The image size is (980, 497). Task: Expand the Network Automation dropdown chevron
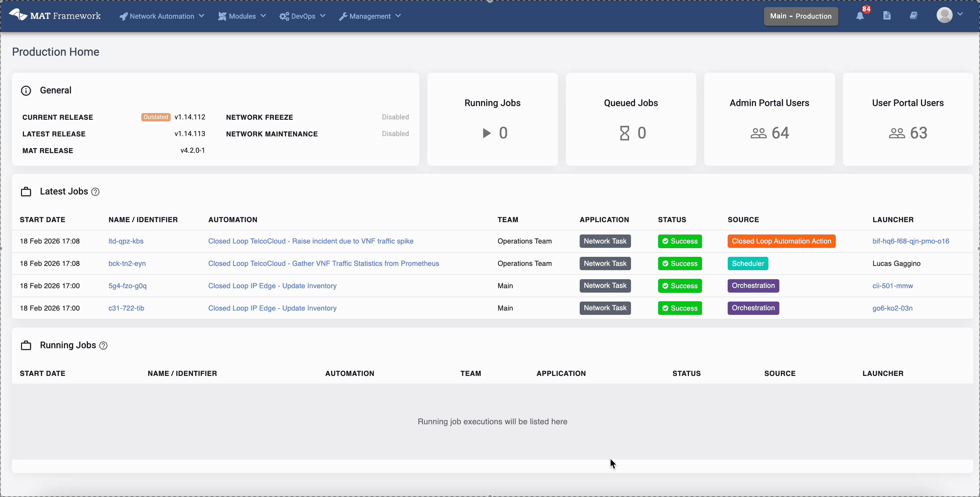[202, 16]
